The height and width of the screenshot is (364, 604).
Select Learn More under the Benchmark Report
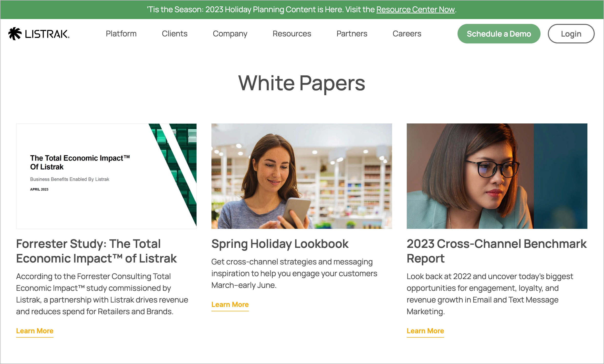point(425,331)
